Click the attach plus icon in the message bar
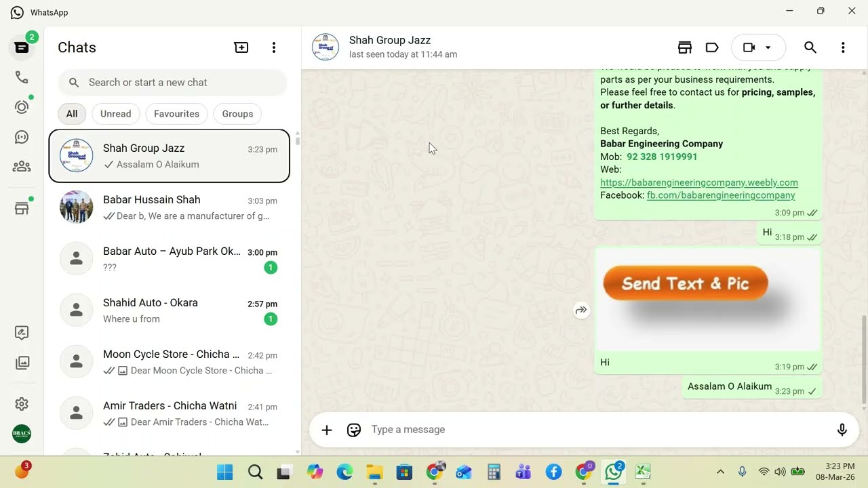 click(x=327, y=430)
